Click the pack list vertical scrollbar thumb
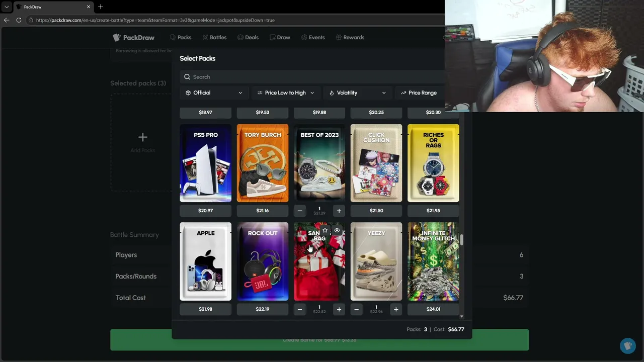This screenshot has width=644, height=362. pos(462,240)
